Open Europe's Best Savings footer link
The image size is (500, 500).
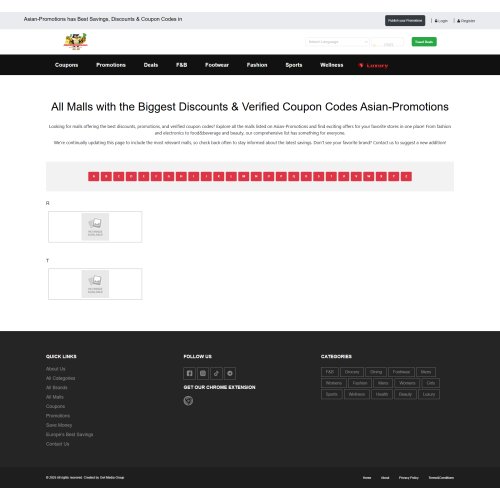(69, 434)
